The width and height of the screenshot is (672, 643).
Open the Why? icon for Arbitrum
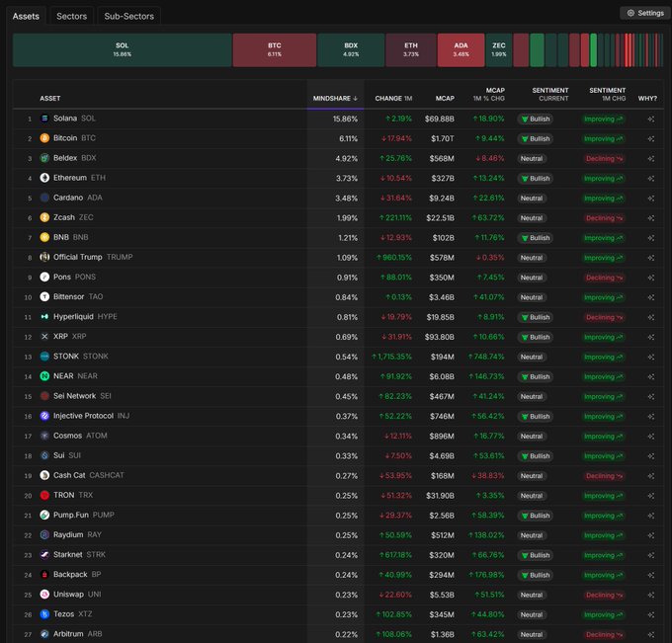651,634
